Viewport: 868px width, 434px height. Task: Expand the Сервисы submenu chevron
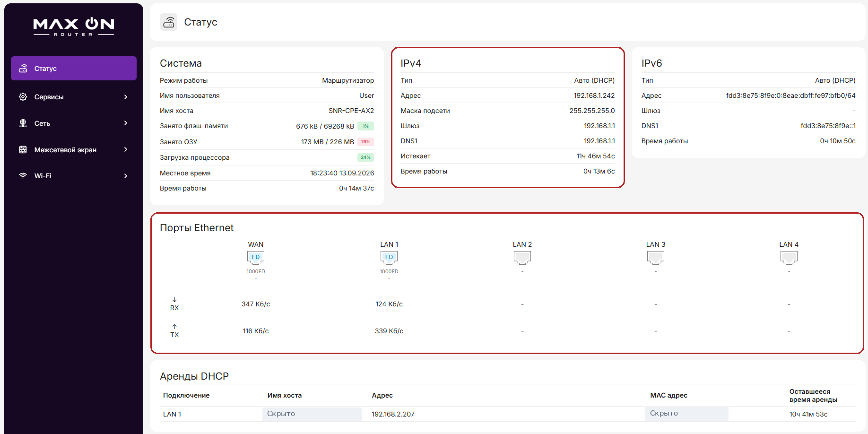click(x=126, y=97)
